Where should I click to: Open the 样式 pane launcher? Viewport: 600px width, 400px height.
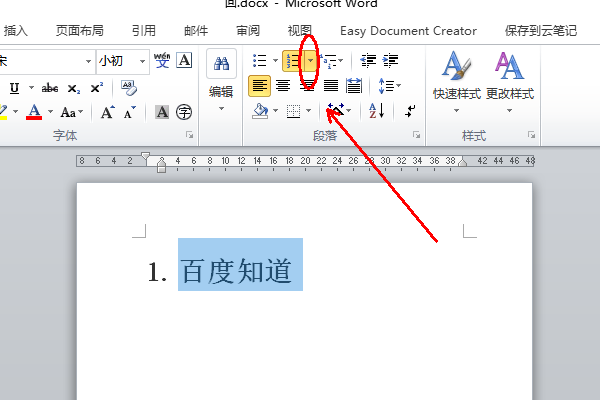click(531, 135)
